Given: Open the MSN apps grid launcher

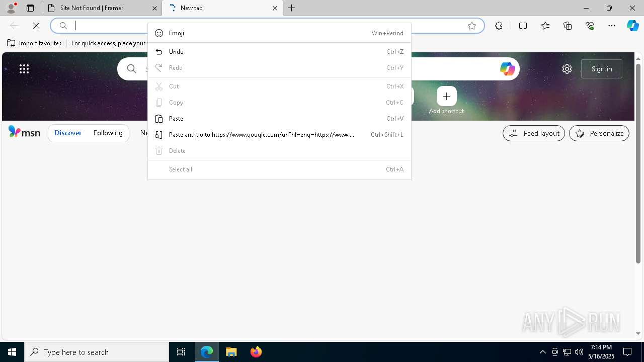Looking at the screenshot, I should pyautogui.click(x=24, y=69).
